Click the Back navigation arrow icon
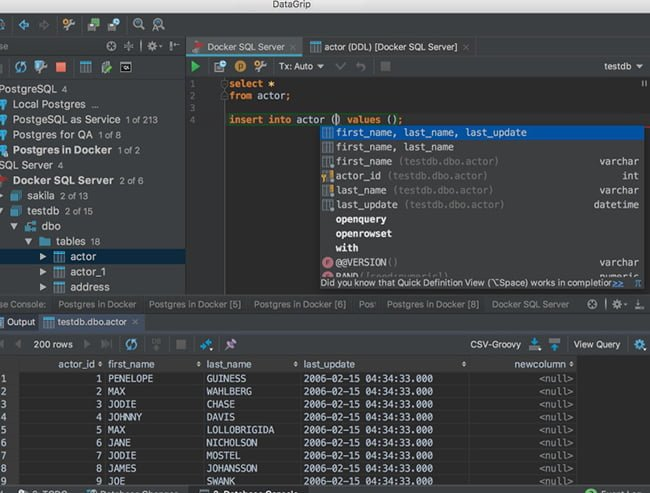Image resolution: width=650 pixels, height=493 pixels. [x=24, y=25]
